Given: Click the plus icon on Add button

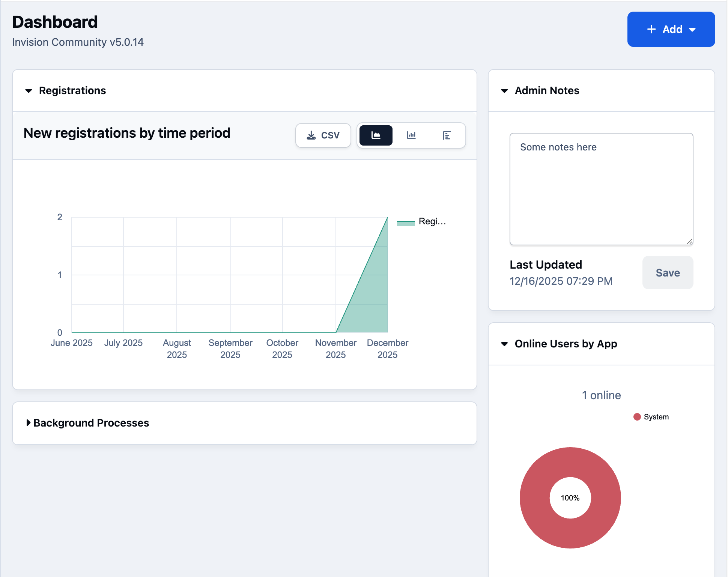Looking at the screenshot, I should pos(651,29).
